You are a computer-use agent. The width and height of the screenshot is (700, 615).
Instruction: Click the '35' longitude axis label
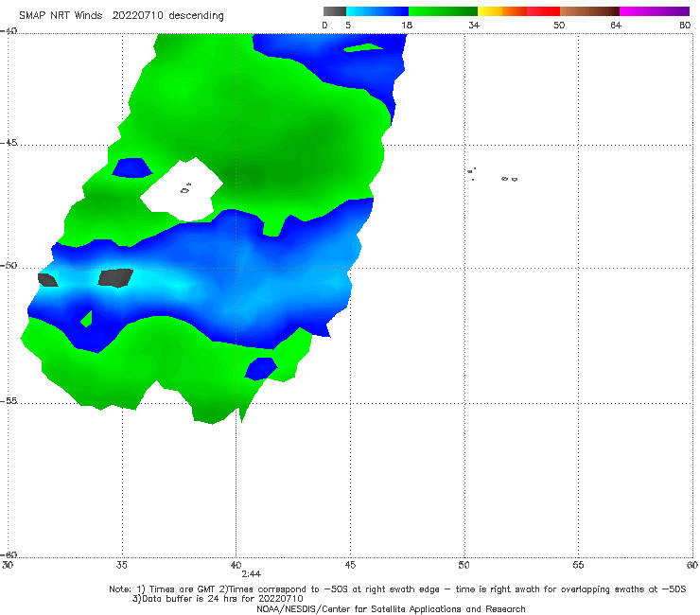click(121, 565)
